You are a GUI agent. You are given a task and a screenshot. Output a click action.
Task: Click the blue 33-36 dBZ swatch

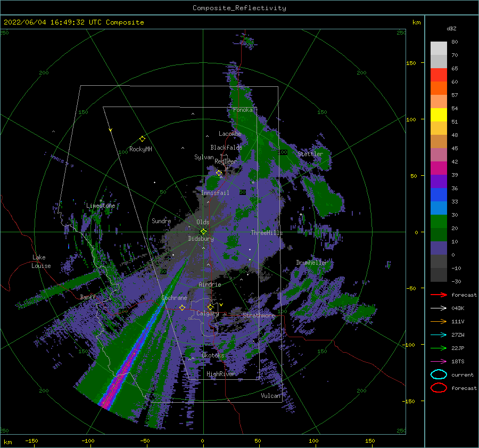(439, 195)
